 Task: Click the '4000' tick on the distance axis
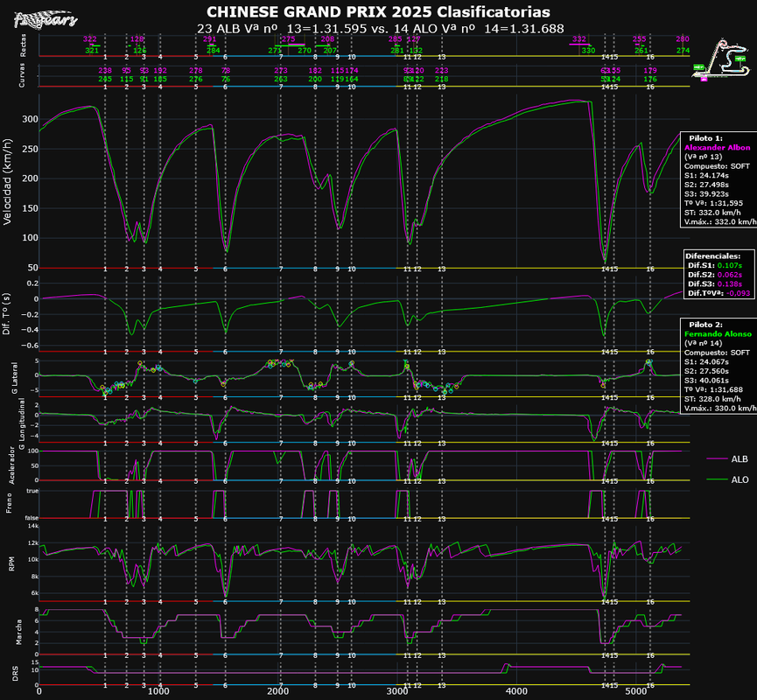tap(516, 691)
